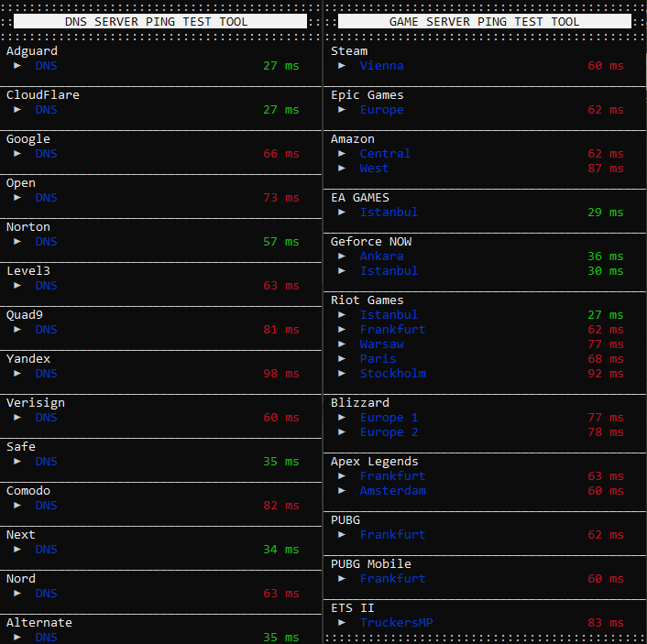Click the 87 ms ping for Amazon West
This screenshot has width=647, height=644.
[x=606, y=169]
